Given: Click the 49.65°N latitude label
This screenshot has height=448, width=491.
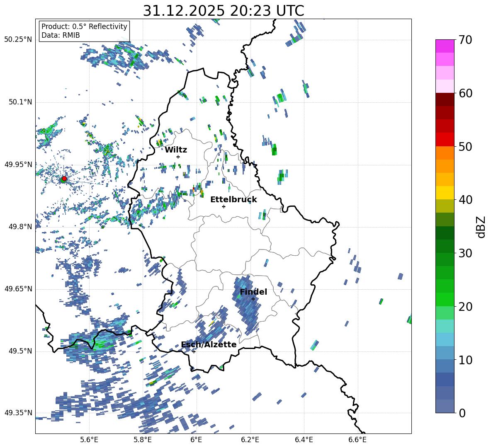Looking at the screenshot, I should 18,289.
